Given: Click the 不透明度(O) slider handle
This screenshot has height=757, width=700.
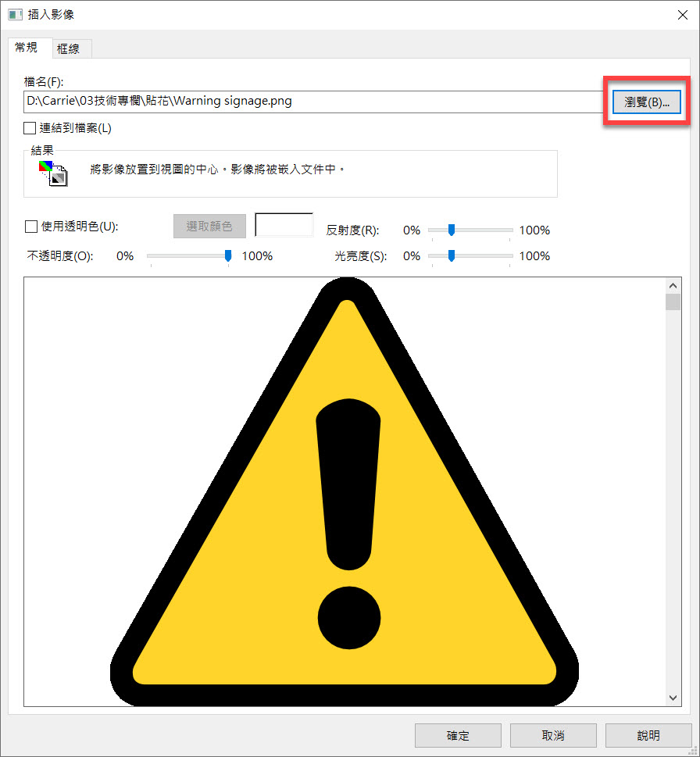Looking at the screenshot, I should pyautogui.click(x=228, y=255).
